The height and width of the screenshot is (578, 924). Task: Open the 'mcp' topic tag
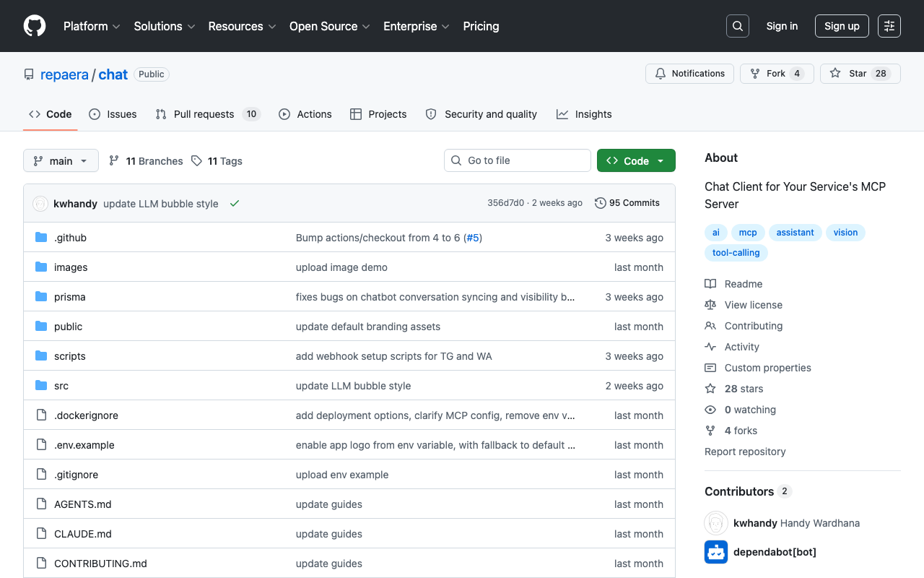(748, 233)
